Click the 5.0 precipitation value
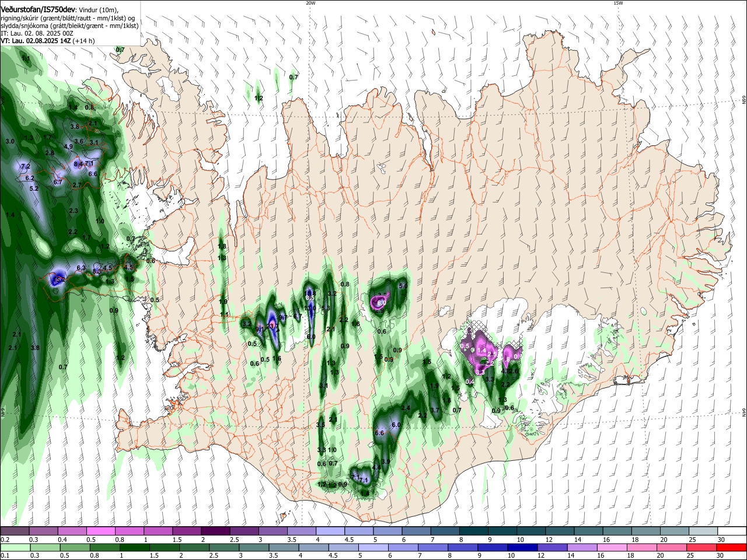 click(403, 286)
